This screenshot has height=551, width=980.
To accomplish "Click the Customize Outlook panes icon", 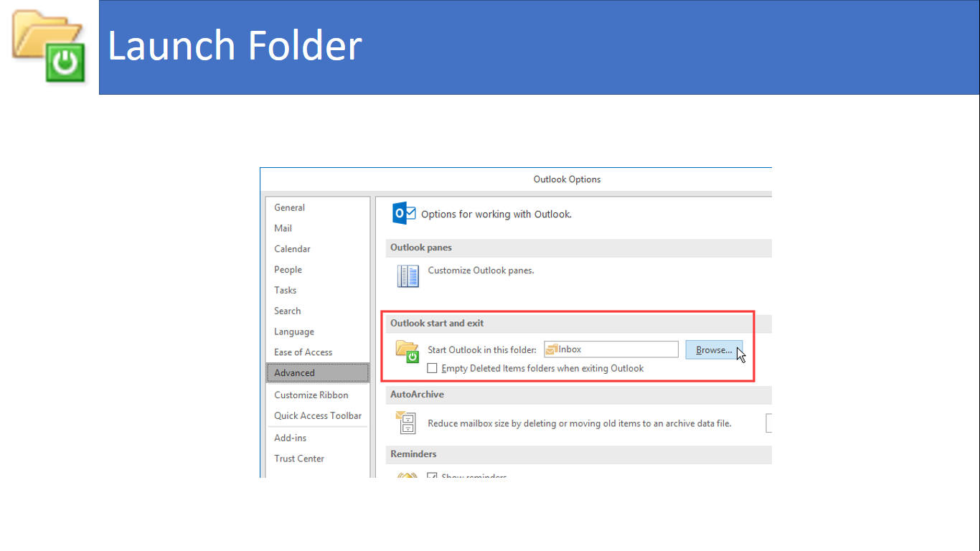I will (x=408, y=276).
